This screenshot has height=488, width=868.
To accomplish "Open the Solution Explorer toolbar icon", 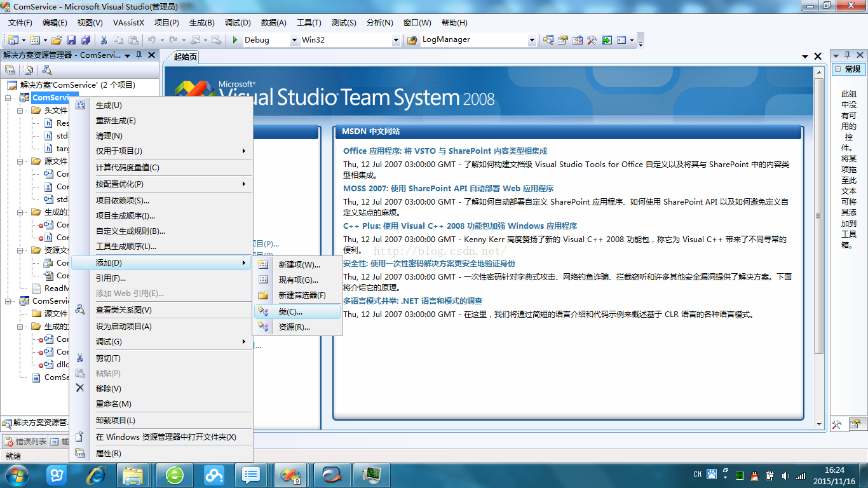I will 548,40.
